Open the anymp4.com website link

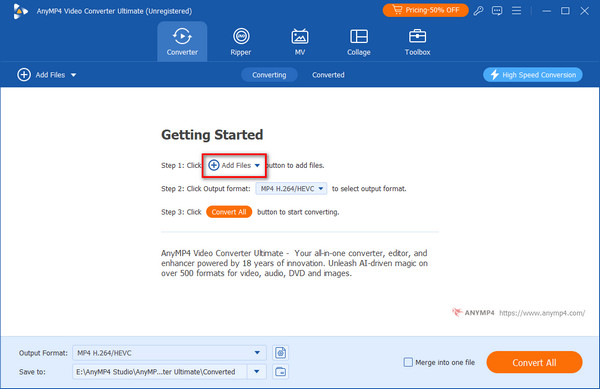(542, 313)
